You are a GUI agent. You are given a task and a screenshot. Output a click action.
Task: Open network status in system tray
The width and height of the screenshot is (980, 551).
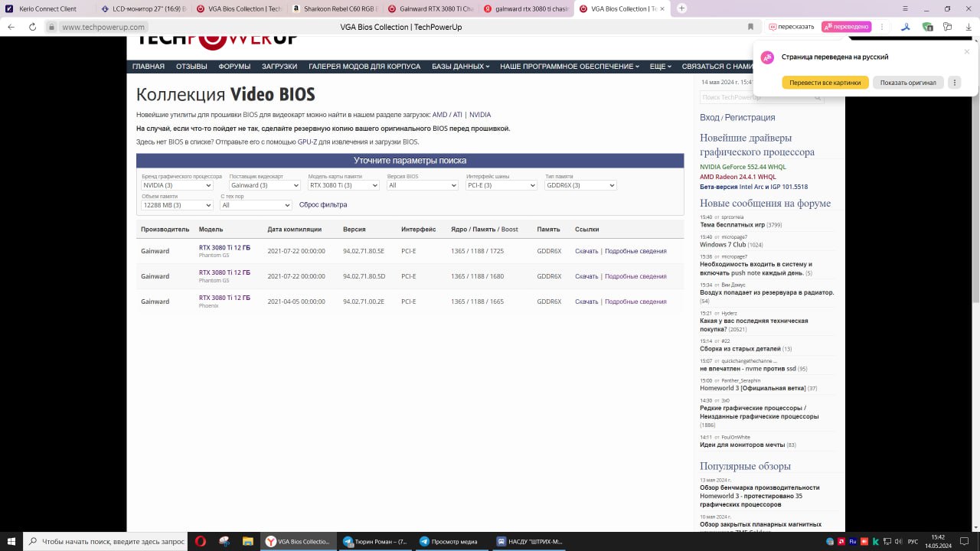coord(888,541)
